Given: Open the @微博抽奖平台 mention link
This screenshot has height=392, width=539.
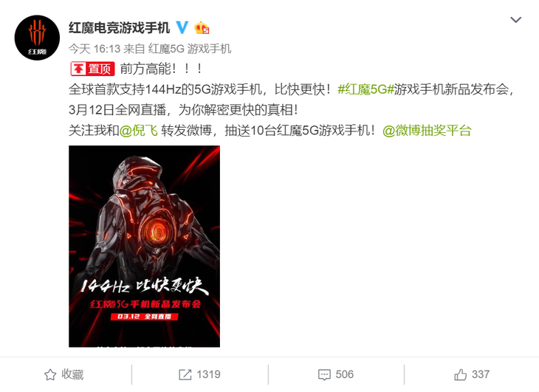Looking at the screenshot, I should pyautogui.click(x=427, y=131).
